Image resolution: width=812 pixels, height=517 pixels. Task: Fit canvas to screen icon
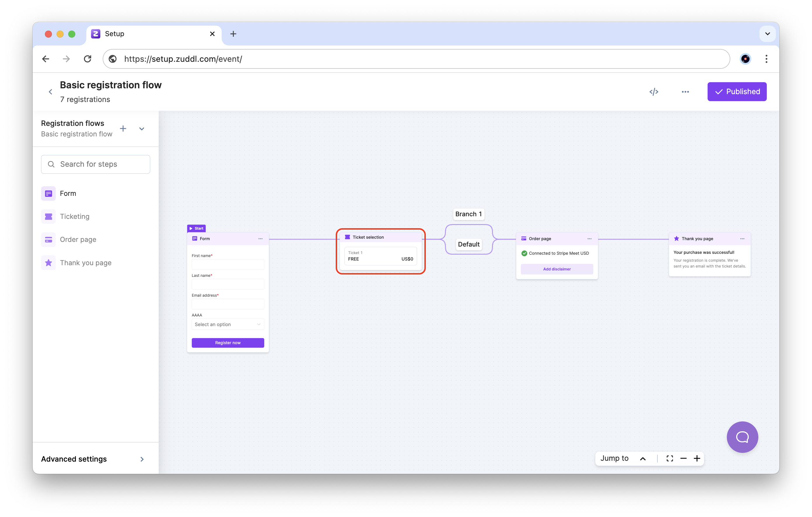669,458
